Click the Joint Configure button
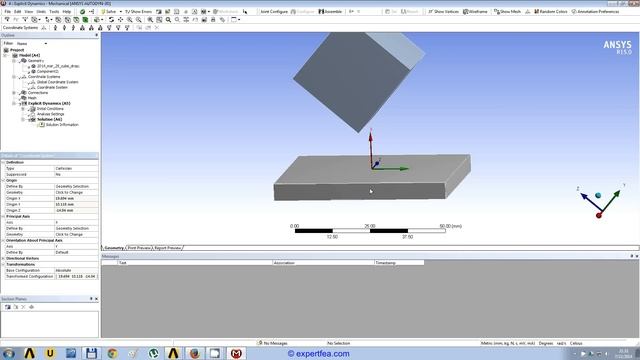Viewport: 640px width, 360px height. 274,11
